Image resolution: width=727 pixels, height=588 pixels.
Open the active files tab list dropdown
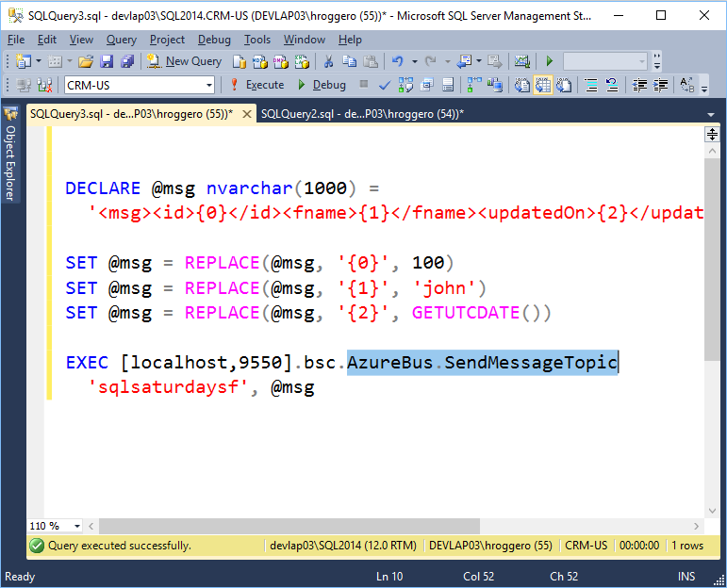click(x=711, y=114)
